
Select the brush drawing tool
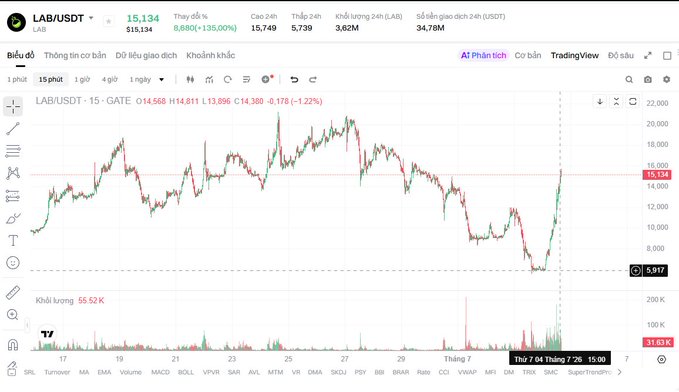(x=13, y=218)
